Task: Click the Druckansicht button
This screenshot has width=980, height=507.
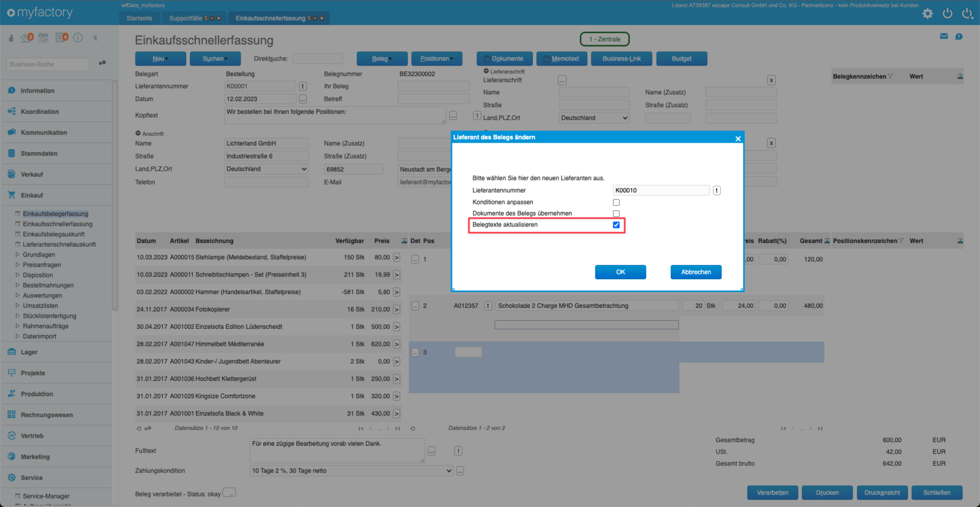Action: pos(882,493)
